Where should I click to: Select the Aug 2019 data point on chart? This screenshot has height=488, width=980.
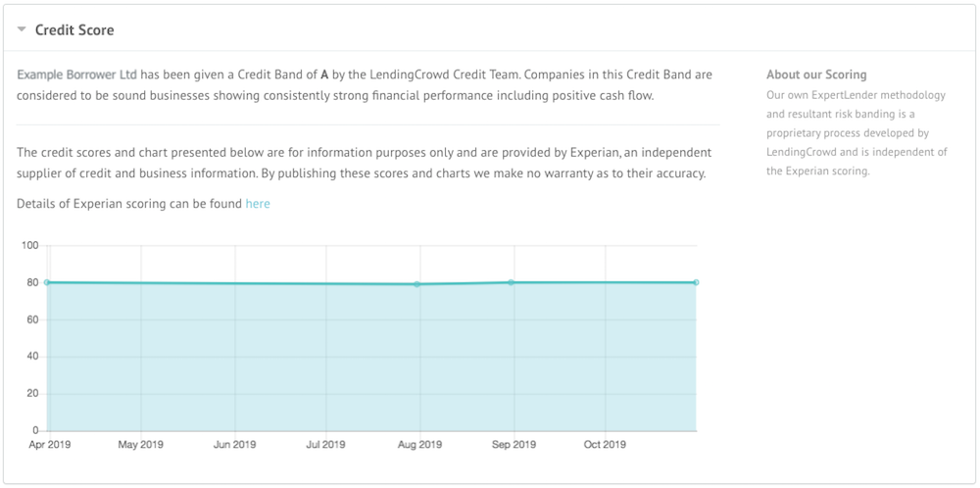pyautogui.click(x=416, y=284)
